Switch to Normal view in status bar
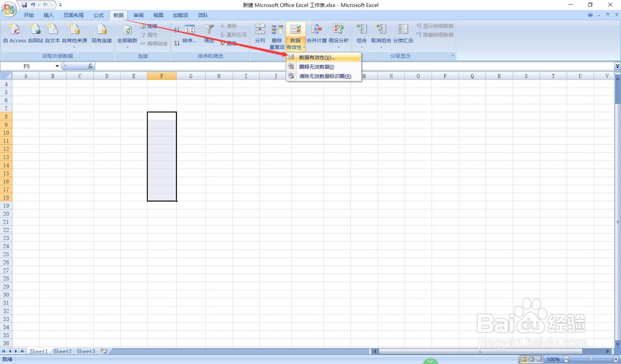621x364 pixels. point(524,359)
